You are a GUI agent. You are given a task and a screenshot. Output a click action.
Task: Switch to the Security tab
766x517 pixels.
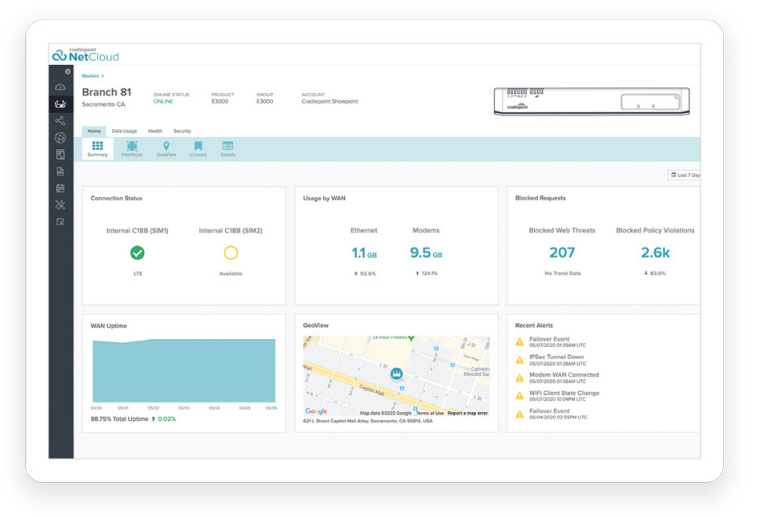182,131
